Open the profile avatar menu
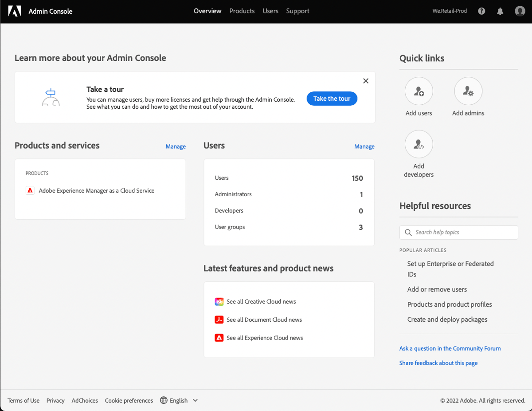 [520, 11]
